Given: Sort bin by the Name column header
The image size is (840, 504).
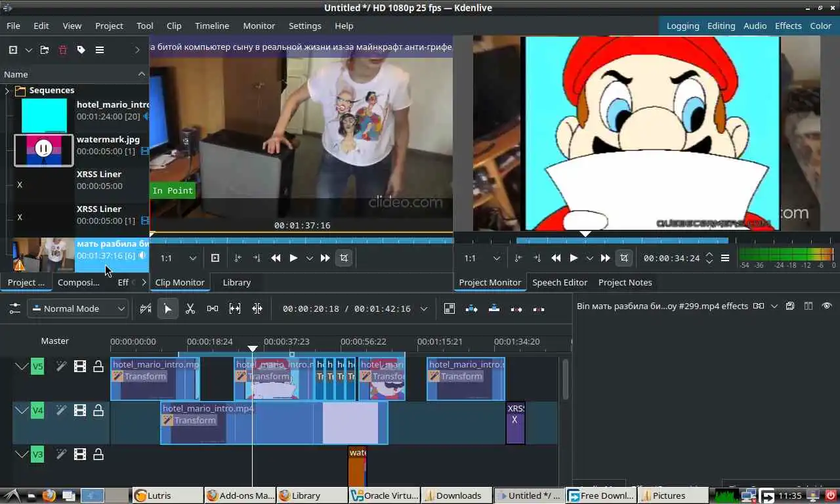Looking at the screenshot, I should pos(74,74).
